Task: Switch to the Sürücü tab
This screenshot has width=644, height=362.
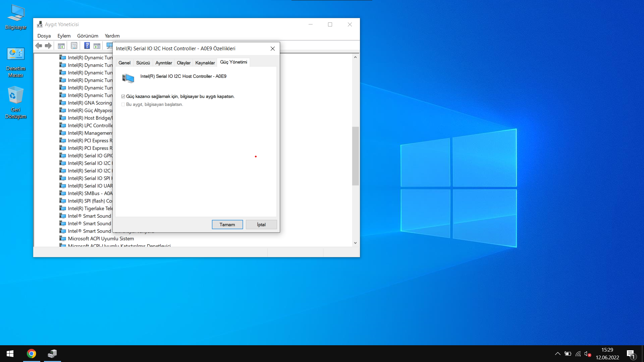Action: (143, 63)
